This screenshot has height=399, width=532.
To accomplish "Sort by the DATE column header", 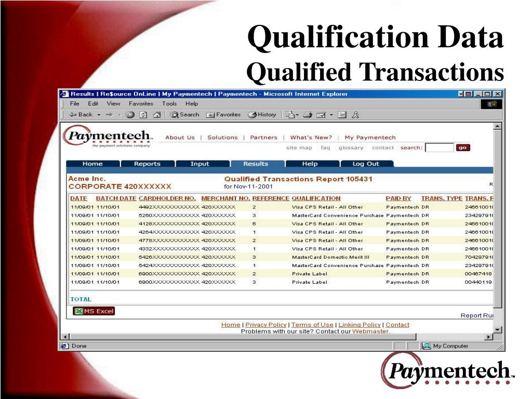I will click(x=79, y=198).
